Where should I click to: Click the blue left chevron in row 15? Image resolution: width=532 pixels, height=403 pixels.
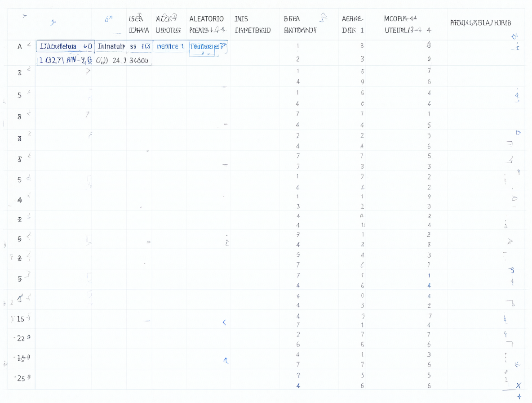(x=224, y=322)
